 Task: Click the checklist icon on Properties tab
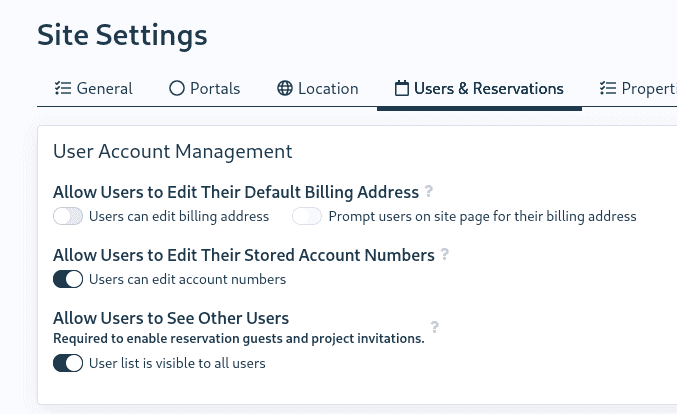click(x=607, y=88)
